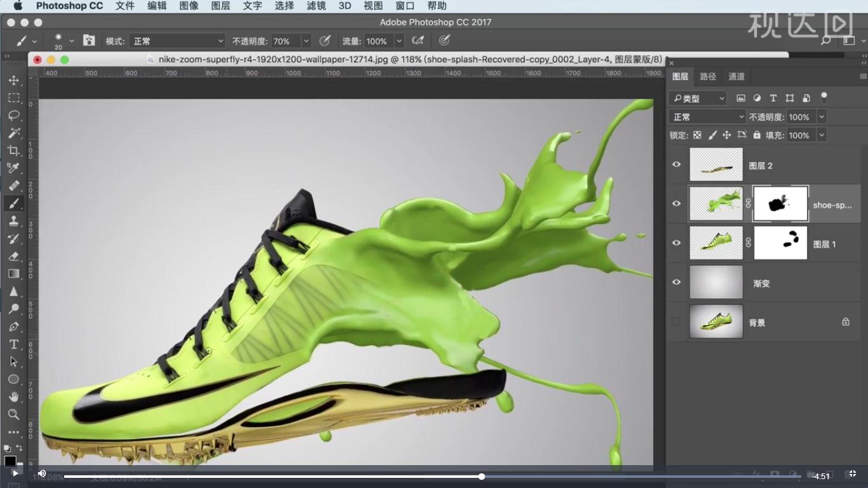The width and height of the screenshot is (868, 488).
Task: Open the brush blend mode dropdown
Action: 177,41
